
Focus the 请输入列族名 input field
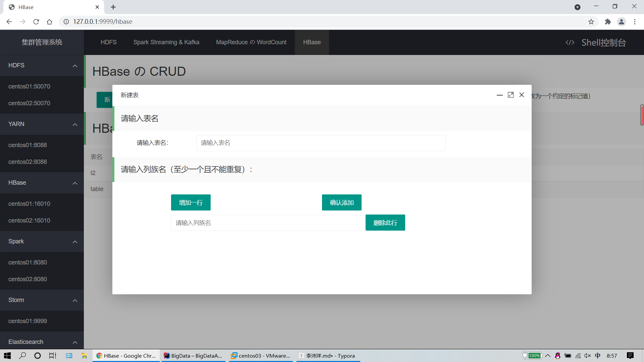268,223
